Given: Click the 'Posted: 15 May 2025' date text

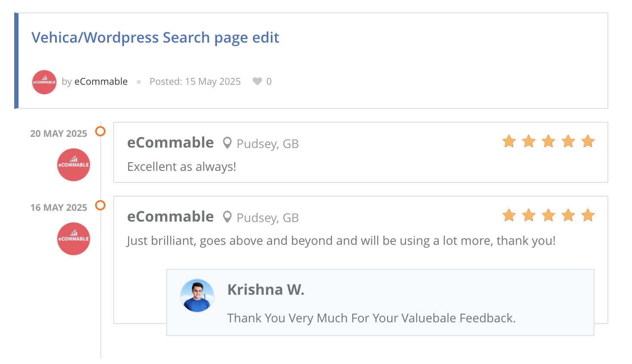Looking at the screenshot, I should 195,82.
